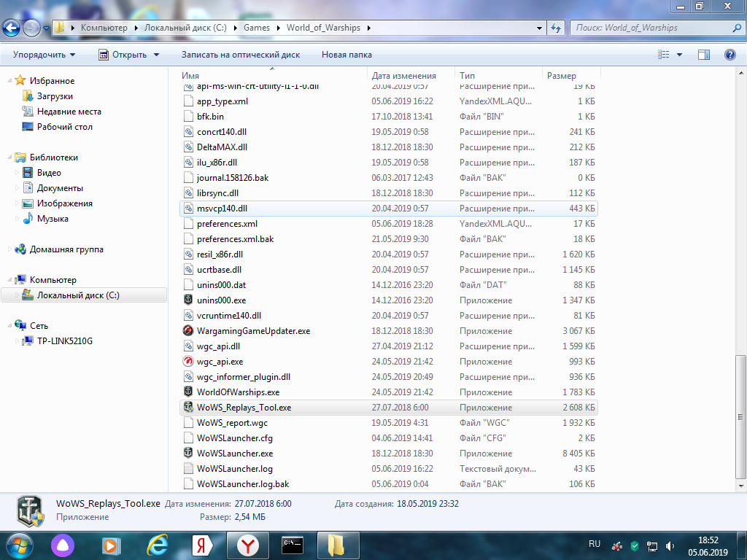Click the Forward navigation arrow
The image size is (747, 560).
(x=31, y=28)
